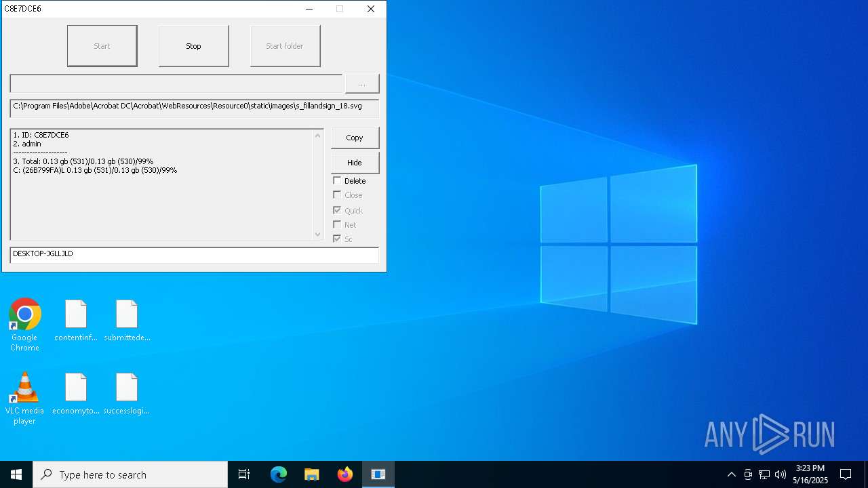Click the Start folder button
This screenshot has width=868, height=488.
click(x=285, y=46)
